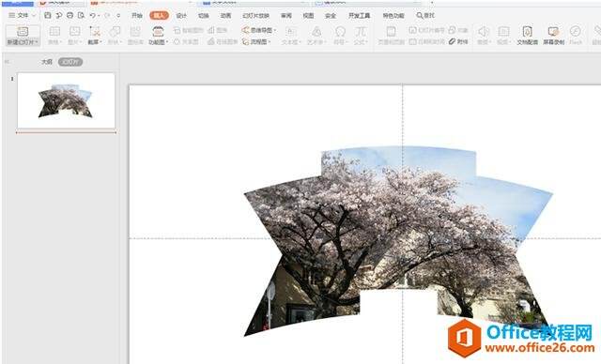
Task: Select the 幻灯片 pill in side panel
Action: pos(70,62)
